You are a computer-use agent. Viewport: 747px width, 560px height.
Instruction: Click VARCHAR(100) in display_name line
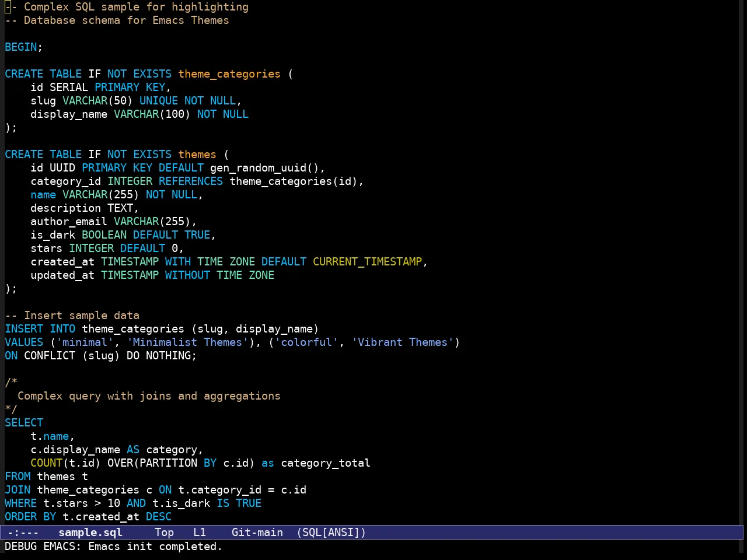pyautogui.click(x=152, y=114)
